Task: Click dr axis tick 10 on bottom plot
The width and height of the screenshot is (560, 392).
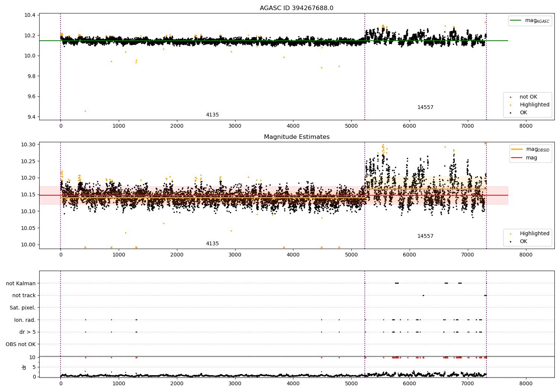Action: tap(32, 357)
